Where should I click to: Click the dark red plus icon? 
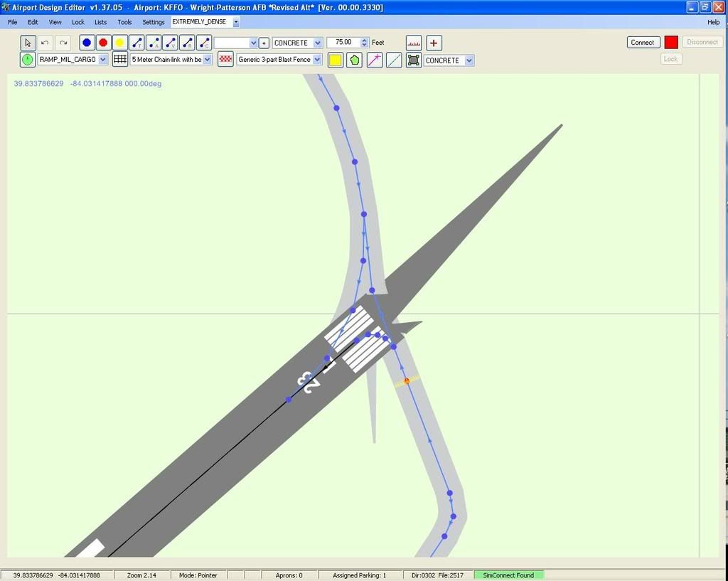click(434, 43)
